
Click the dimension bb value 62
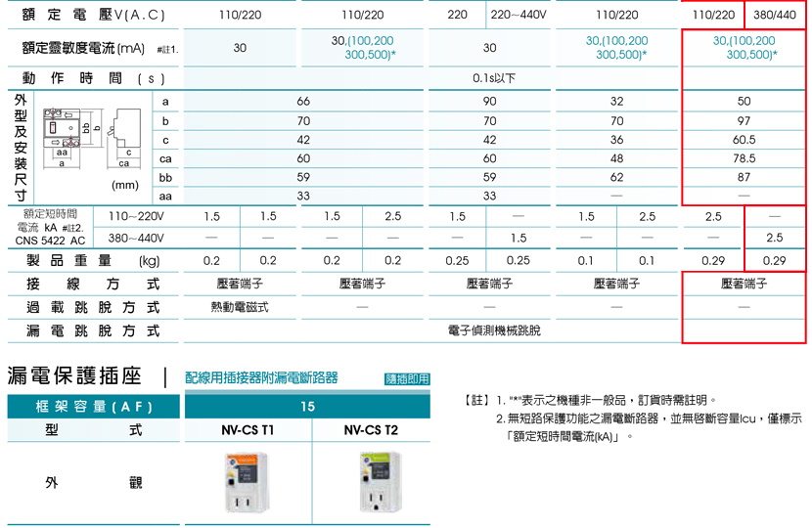[616, 177]
